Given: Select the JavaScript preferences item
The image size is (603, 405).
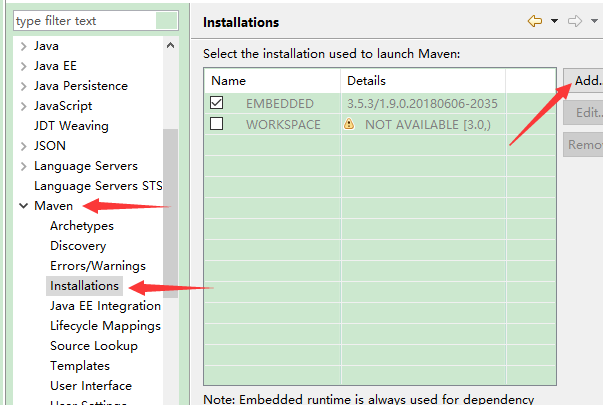Looking at the screenshot, I should pyautogui.click(x=63, y=106).
